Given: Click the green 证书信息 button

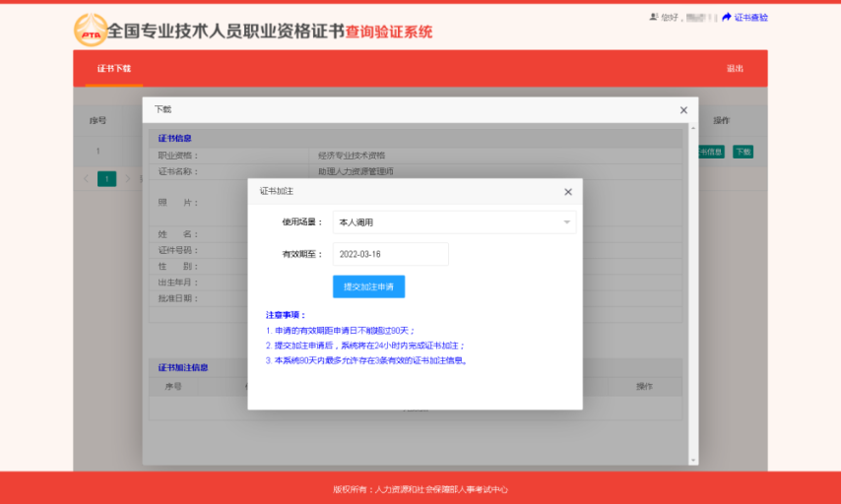Looking at the screenshot, I should (711, 152).
